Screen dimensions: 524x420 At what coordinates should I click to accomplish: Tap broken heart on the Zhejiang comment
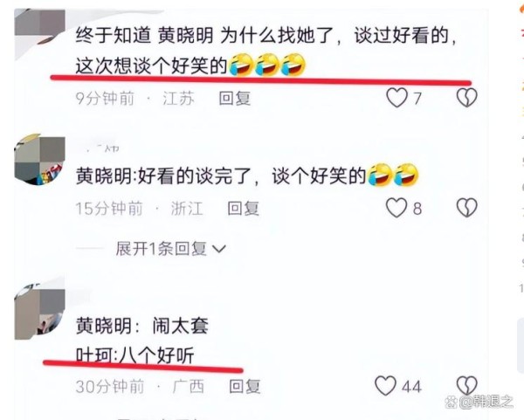(x=467, y=208)
